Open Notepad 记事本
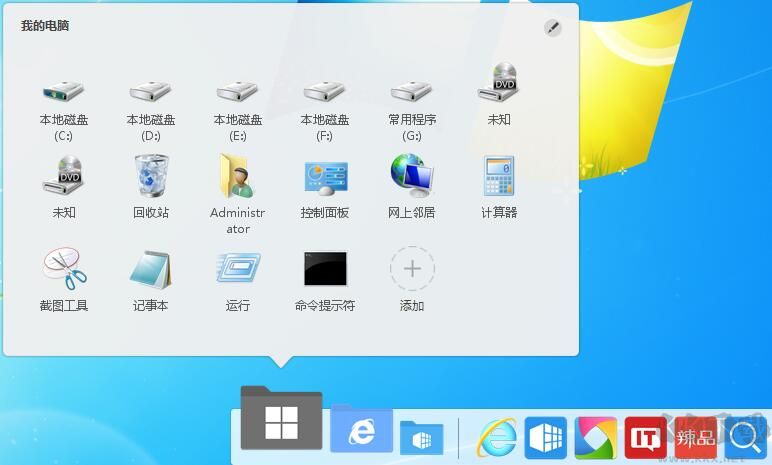 151,269
